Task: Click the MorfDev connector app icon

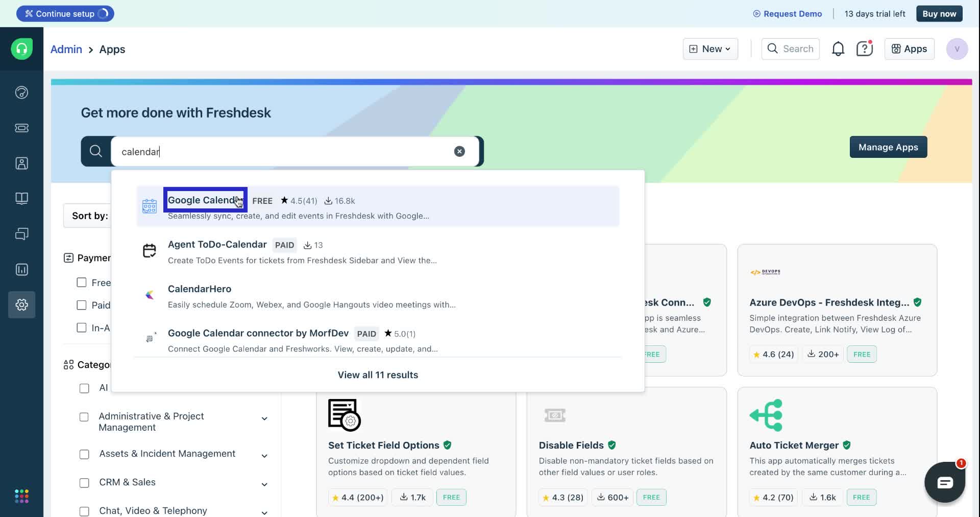Action: [150, 338]
